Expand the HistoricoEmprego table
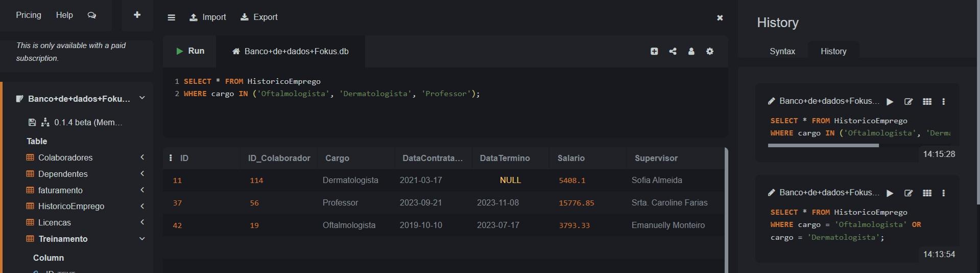 point(142,206)
